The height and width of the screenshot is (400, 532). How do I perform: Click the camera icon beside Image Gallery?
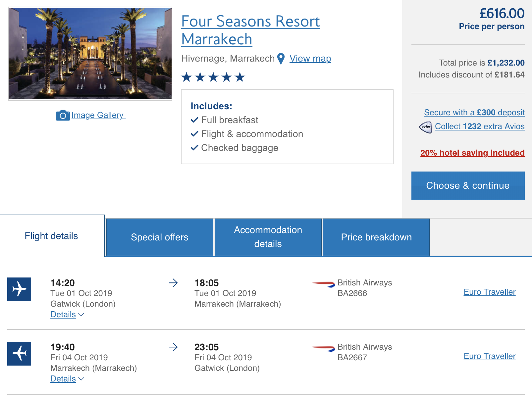pos(63,115)
